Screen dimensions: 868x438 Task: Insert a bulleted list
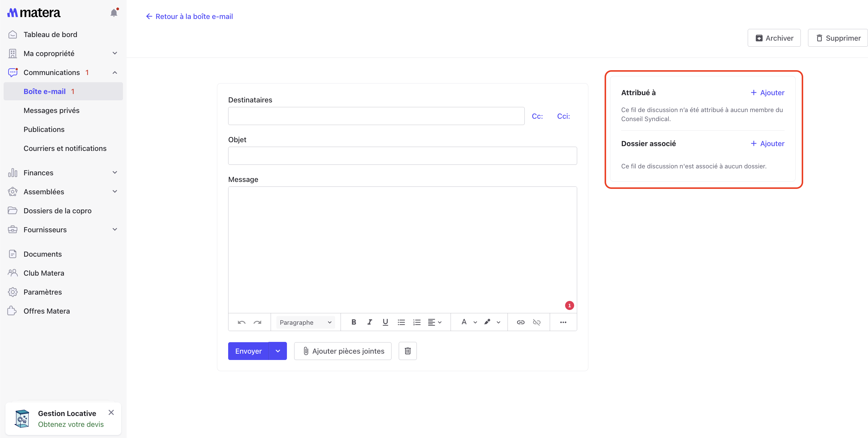(x=401, y=322)
